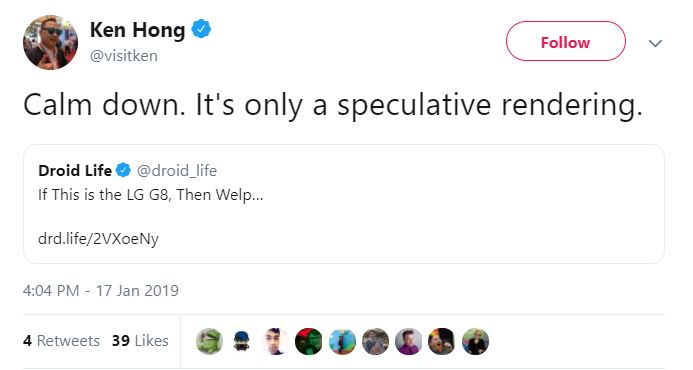Click the Follow button

(565, 41)
